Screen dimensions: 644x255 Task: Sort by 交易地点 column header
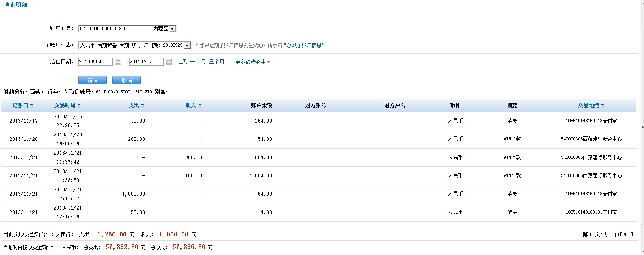coord(591,105)
